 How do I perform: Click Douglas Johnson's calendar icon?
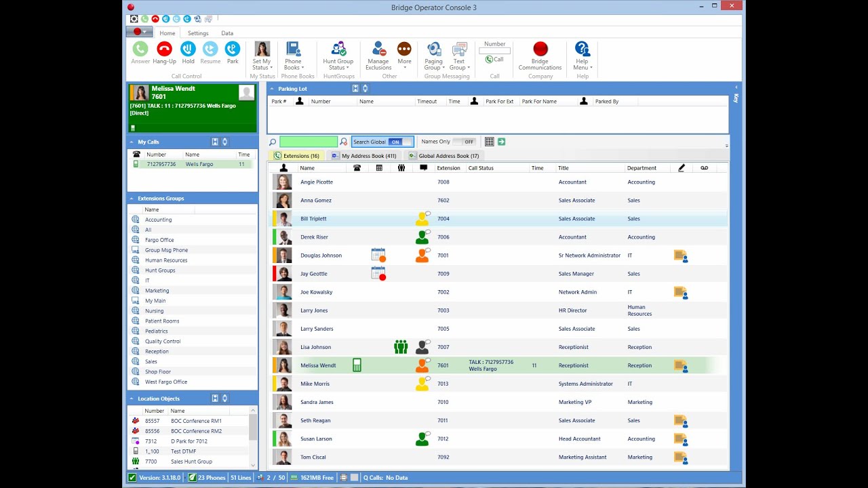tap(378, 256)
